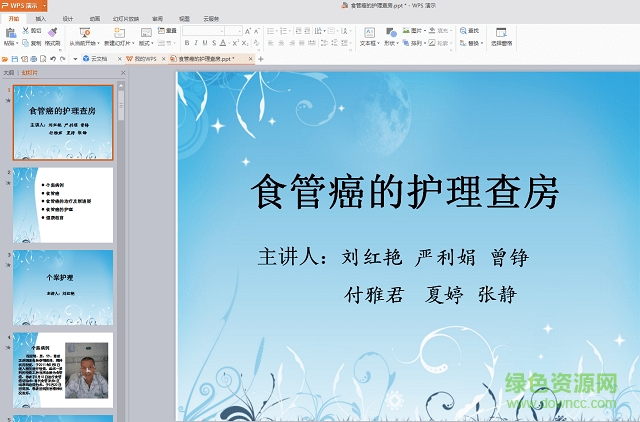
Task: Toggle Bold formatting button
Action: click(187, 43)
